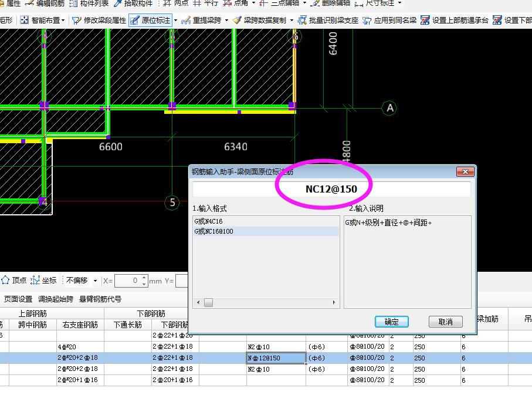Image resolution: width=532 pixels, height=405 pixels.
Task: Click the 6340 dimension label
Action: [236, 147]
